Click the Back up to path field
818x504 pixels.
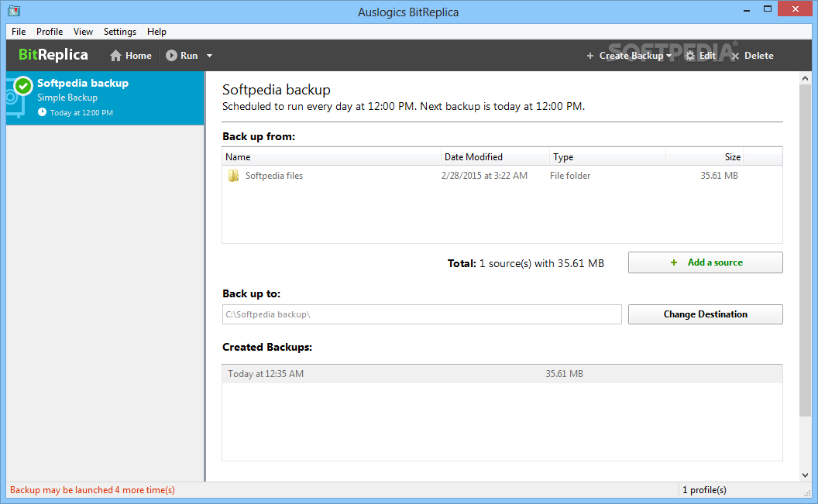(422, 314)
